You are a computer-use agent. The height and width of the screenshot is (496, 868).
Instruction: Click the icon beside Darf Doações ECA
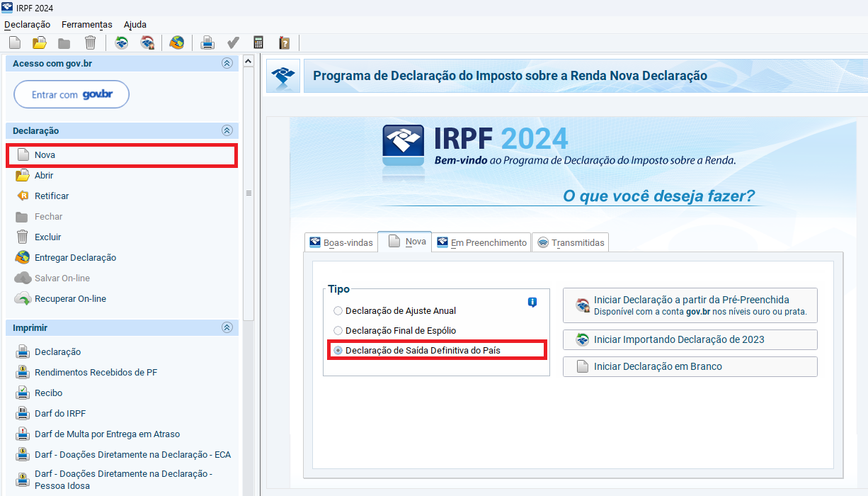tap(23, 455)
